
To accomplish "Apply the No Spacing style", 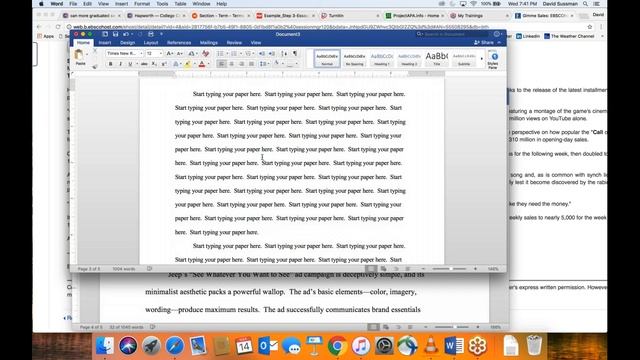I will click(354, 59).
